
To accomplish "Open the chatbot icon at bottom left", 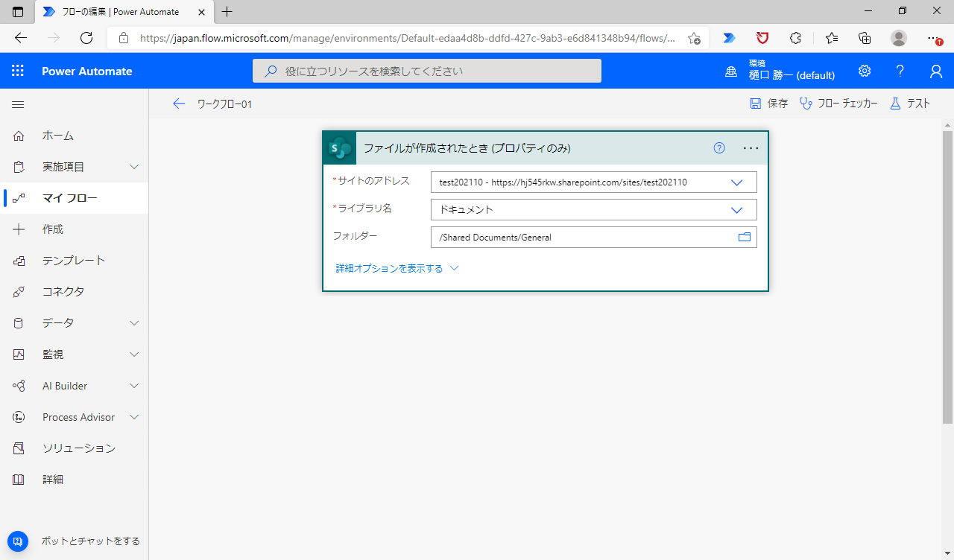I will [18, 541].
